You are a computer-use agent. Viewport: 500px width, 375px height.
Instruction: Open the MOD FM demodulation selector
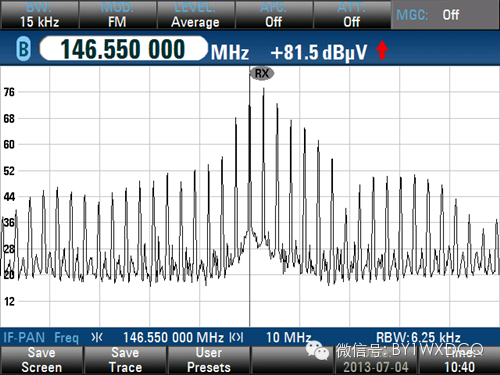tap(117, 15)
